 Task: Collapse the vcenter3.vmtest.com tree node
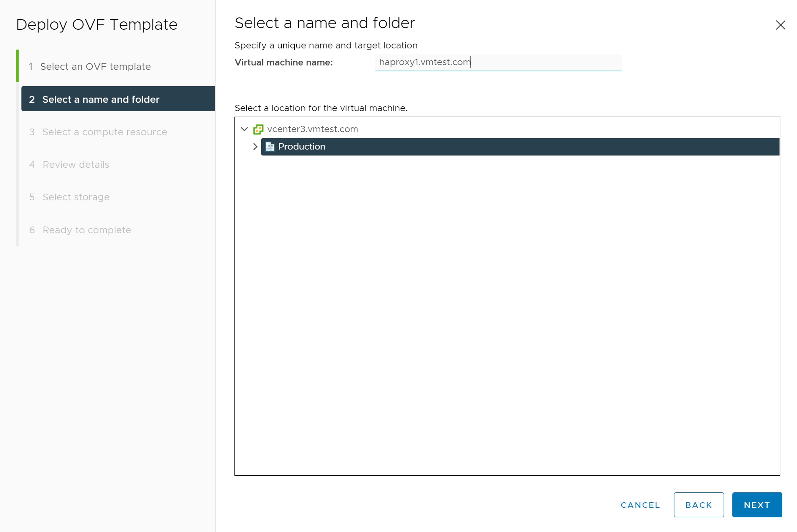click(244, 129)
